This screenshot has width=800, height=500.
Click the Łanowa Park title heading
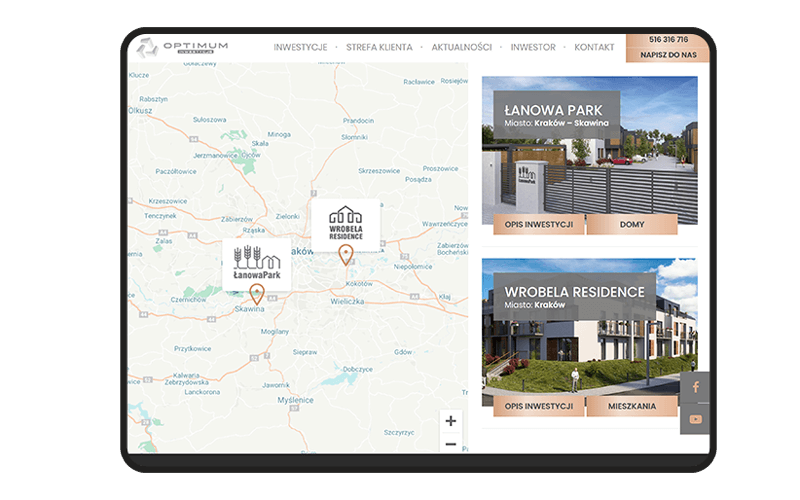point(554,110)
